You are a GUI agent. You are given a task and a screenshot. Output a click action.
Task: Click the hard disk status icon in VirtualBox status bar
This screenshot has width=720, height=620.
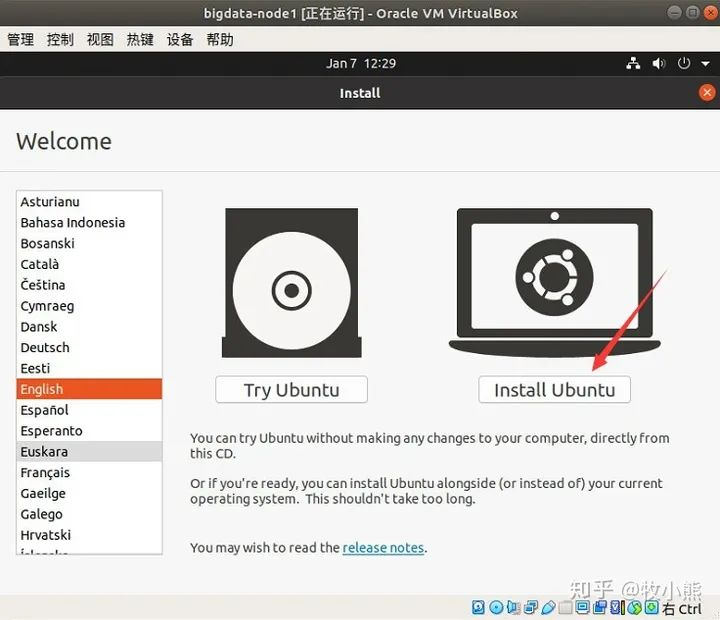[478, 607]
